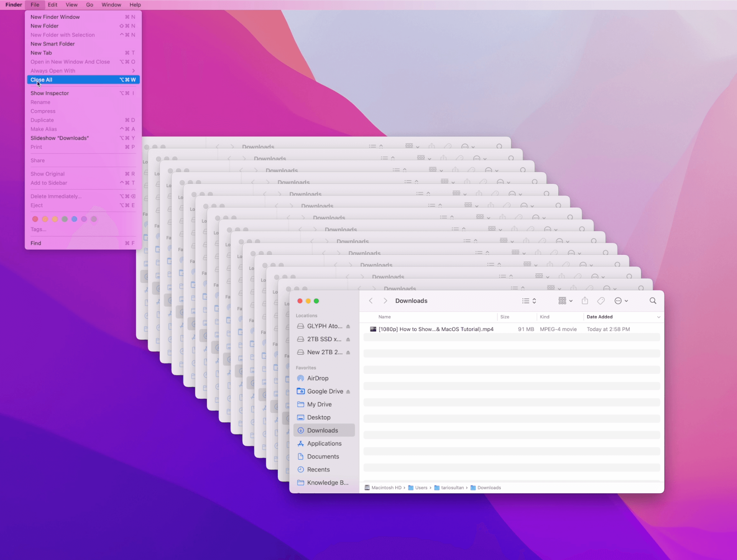Choose Close All in the File menu
This screenshot has height=560, width=737.
[83, 80]
